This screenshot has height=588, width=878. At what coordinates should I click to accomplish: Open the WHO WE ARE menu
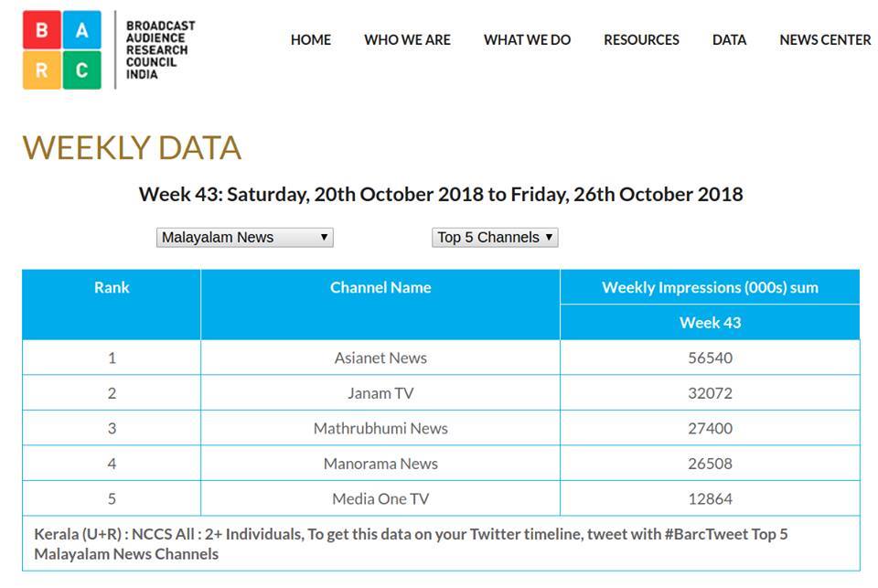pyautogui.click(x=407, y=40)
